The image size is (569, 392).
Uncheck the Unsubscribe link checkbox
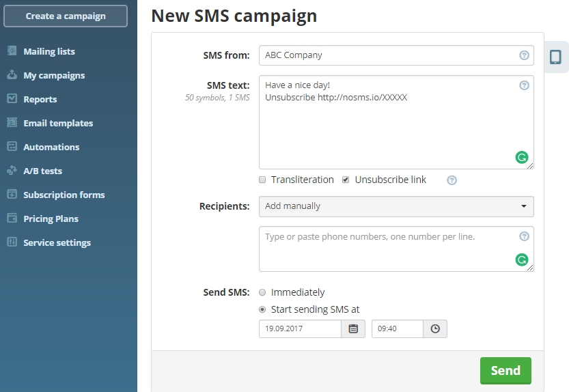coord(346,180)
